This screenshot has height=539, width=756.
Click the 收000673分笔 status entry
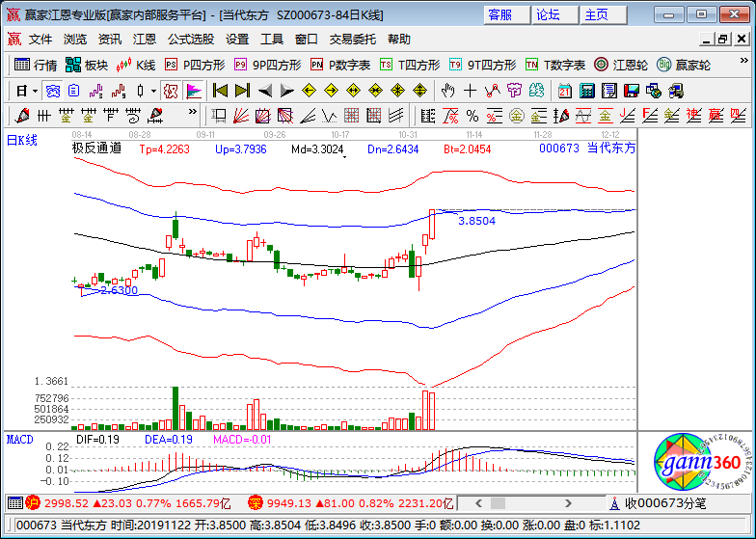[x=665, y=503]
